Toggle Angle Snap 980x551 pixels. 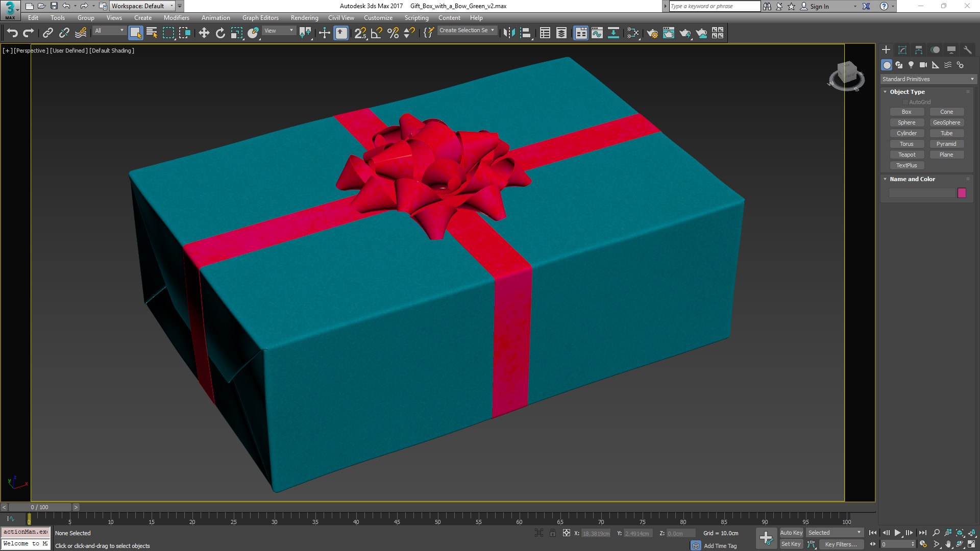click(x=377, y=33)
